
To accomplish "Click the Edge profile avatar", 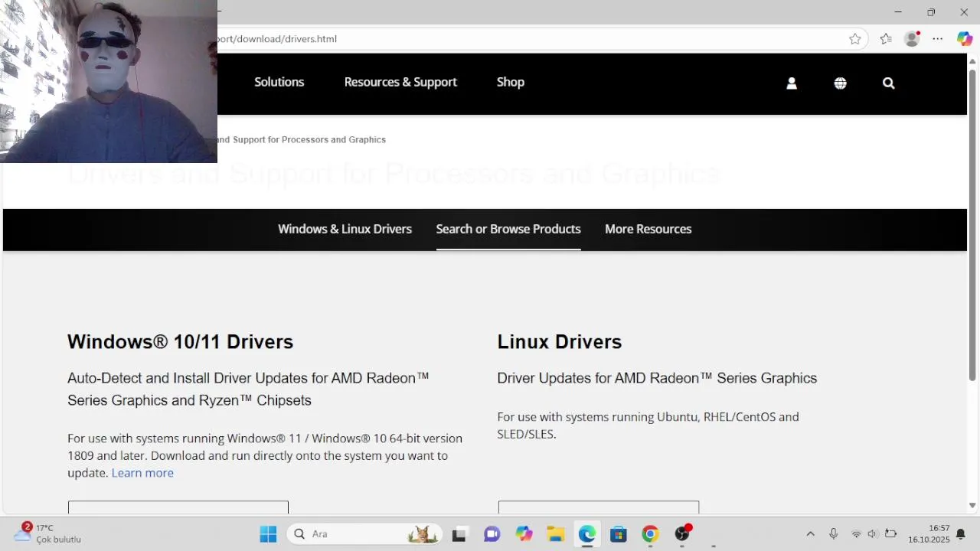I will pos(912,39).
